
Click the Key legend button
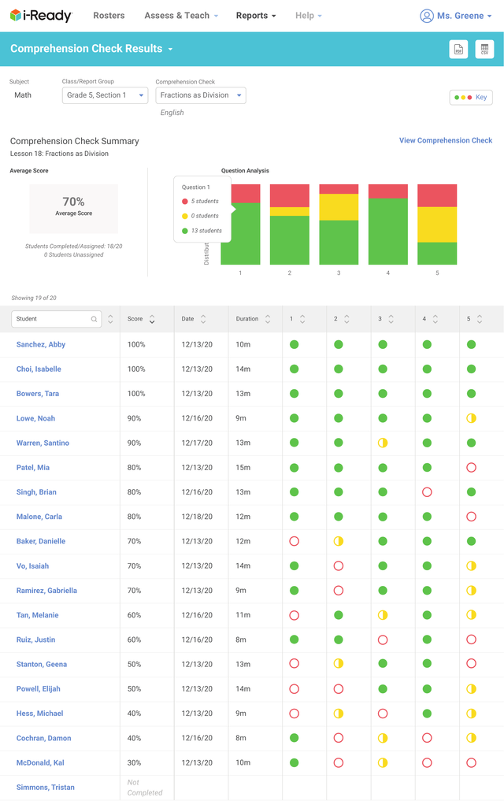[471, 98]
